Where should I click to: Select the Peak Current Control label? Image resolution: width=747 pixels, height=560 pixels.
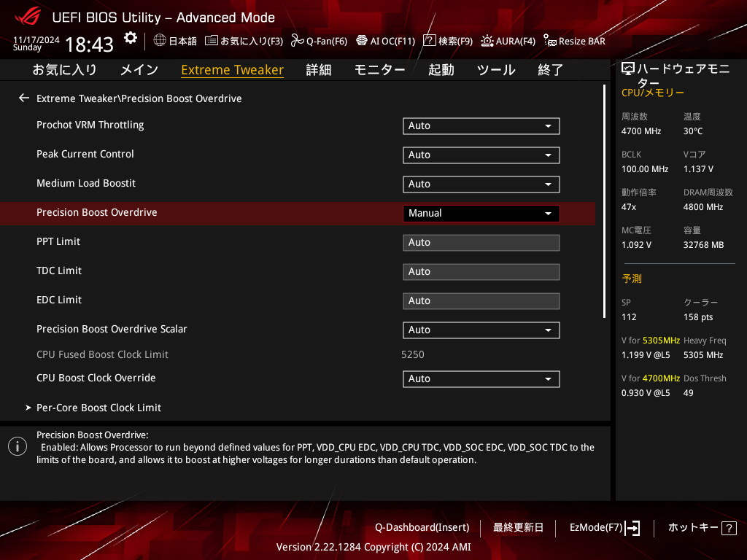[x=85, y=154]
